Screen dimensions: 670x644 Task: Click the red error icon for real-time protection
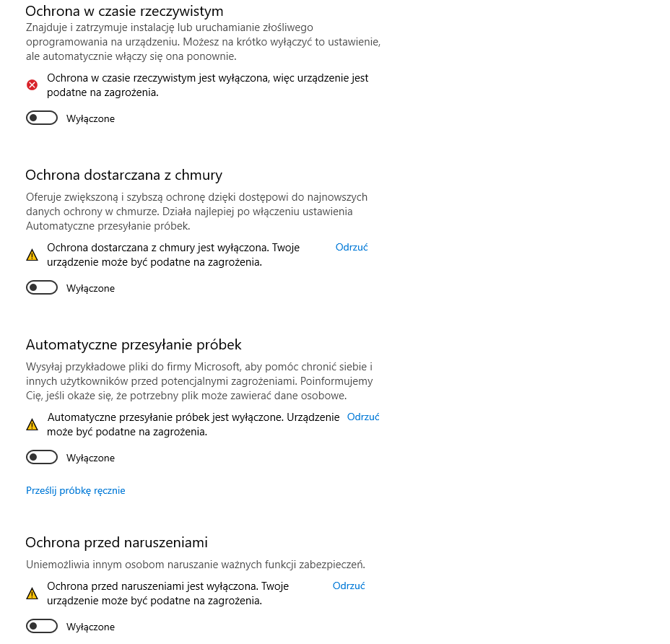(x=32, y=85)
